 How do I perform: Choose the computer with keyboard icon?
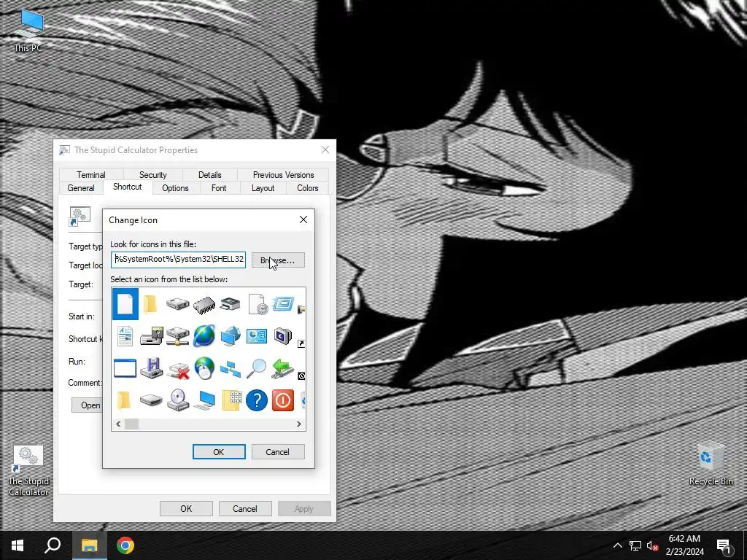click(204, 400)
